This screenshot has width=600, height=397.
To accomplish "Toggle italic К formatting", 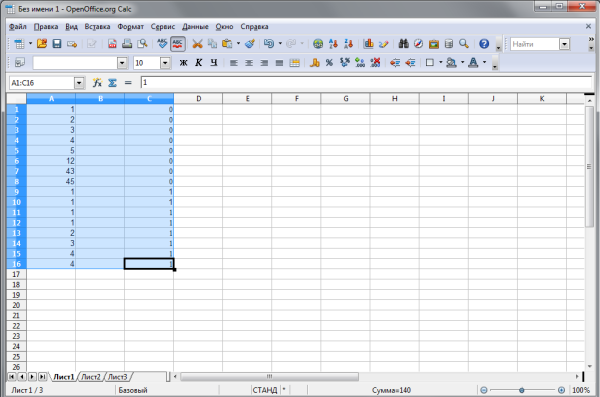I will (x=199, y=62).
